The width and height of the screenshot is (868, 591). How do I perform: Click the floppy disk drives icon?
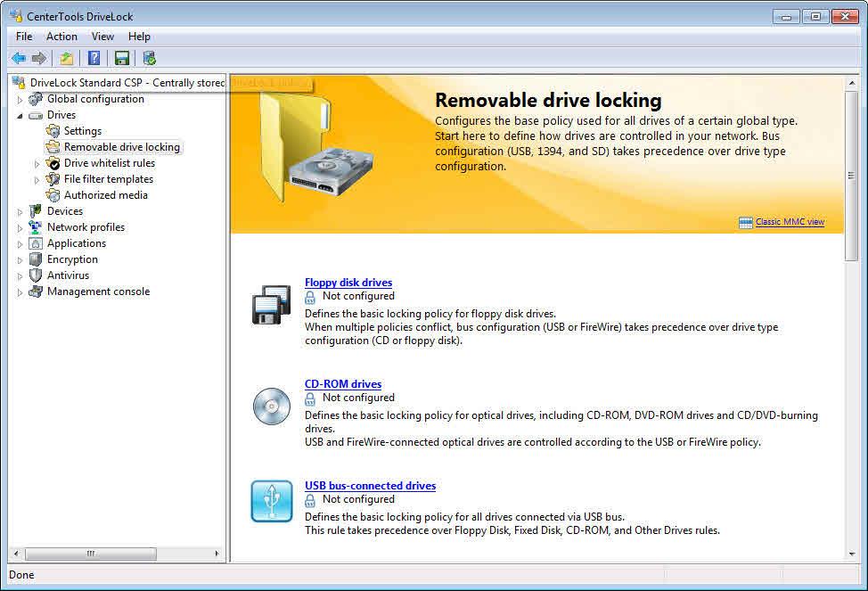[271, 304]
